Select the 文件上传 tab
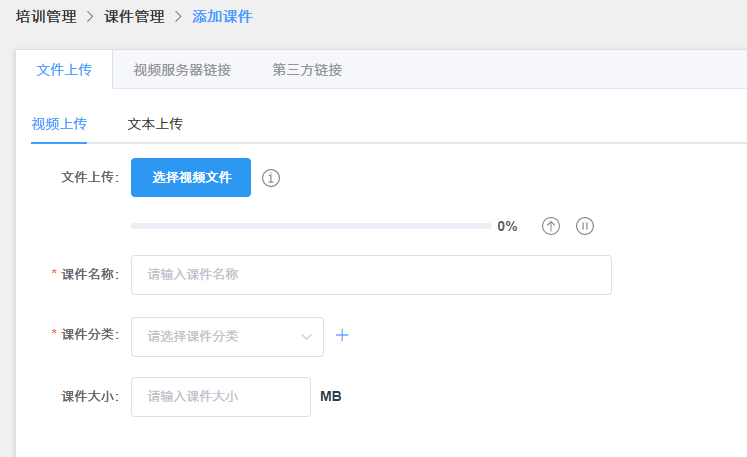This screenshot has width=747, height=457. [64, 70]
